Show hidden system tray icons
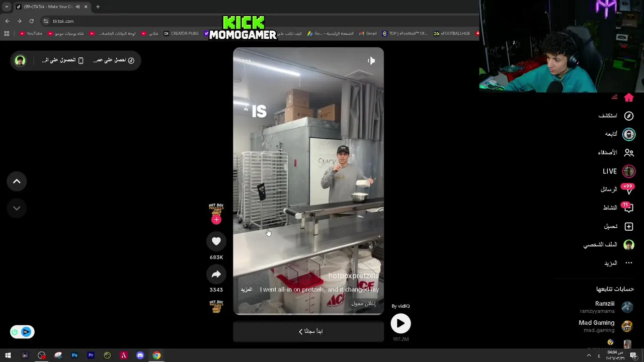 tap(589, 355)
